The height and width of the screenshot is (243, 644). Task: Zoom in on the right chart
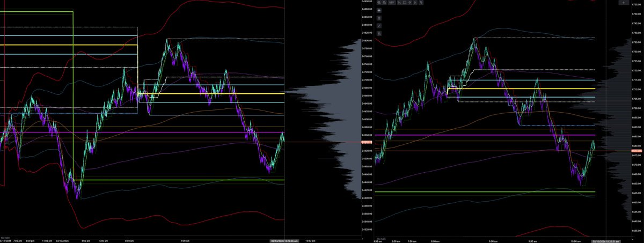(379, 3)
